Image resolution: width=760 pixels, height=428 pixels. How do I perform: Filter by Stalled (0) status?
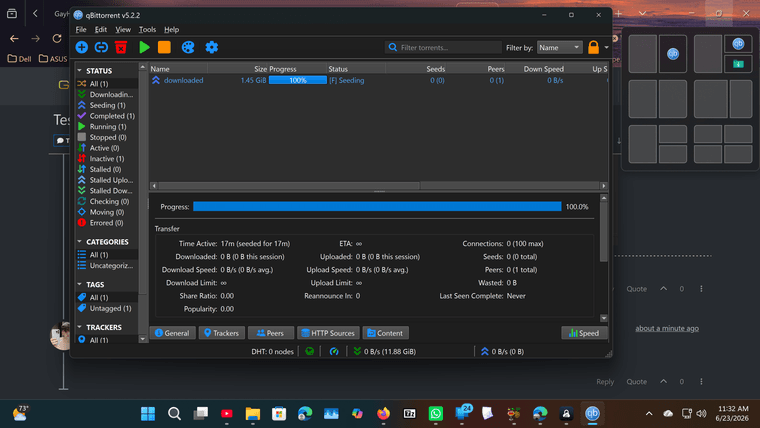(x=107, y=169)
